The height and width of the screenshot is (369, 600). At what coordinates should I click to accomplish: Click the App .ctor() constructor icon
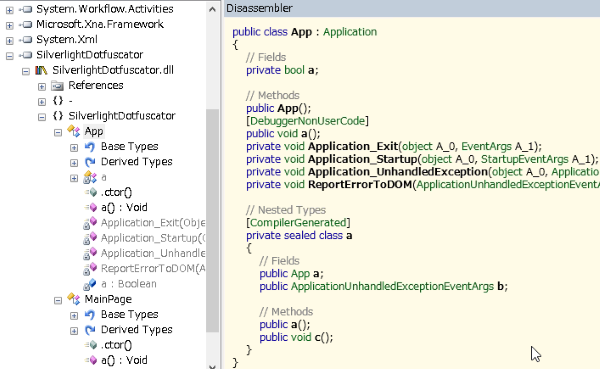[91, 192]
